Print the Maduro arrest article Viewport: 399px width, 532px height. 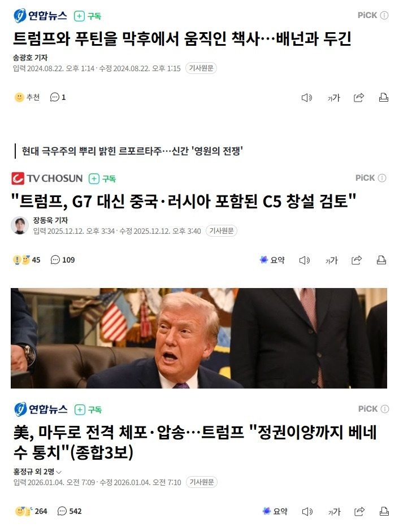pos(384,511)
